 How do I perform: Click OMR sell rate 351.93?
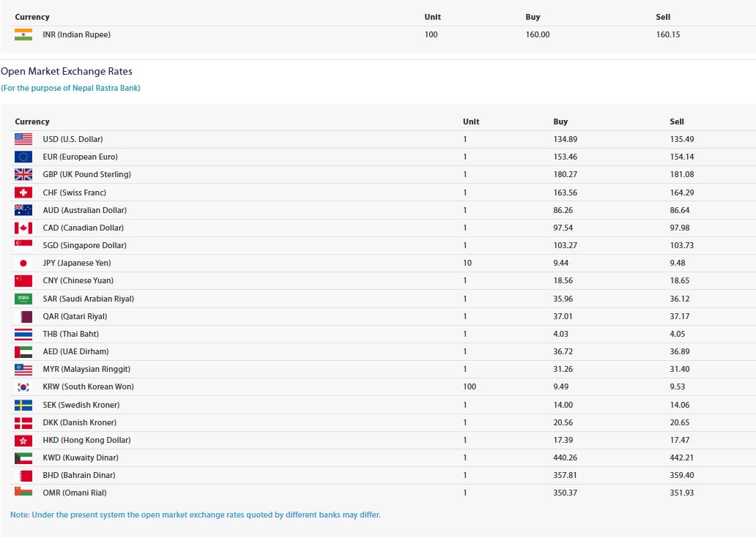pyautogui.click(x=682, y=493)
